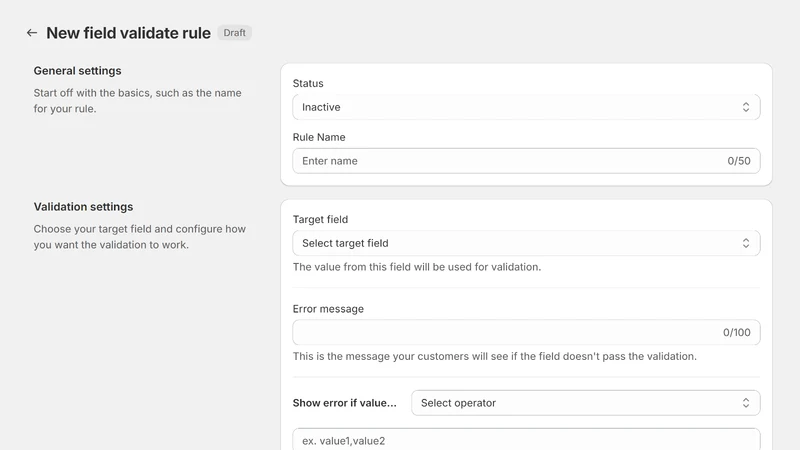Focus the Rule Name input field
Screen dimensions: 800x450
click(x=526, y=161)
